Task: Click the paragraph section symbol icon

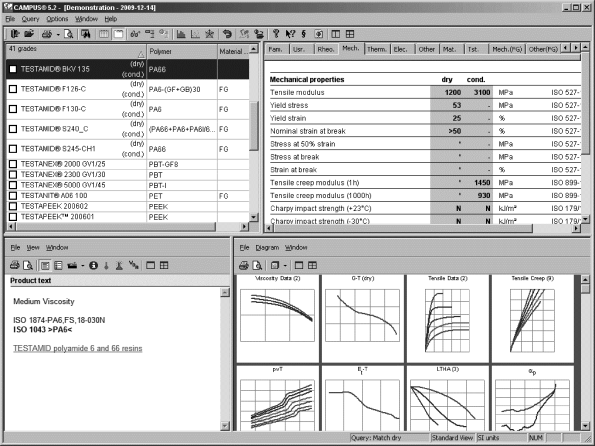Action: tap(304, 34)
